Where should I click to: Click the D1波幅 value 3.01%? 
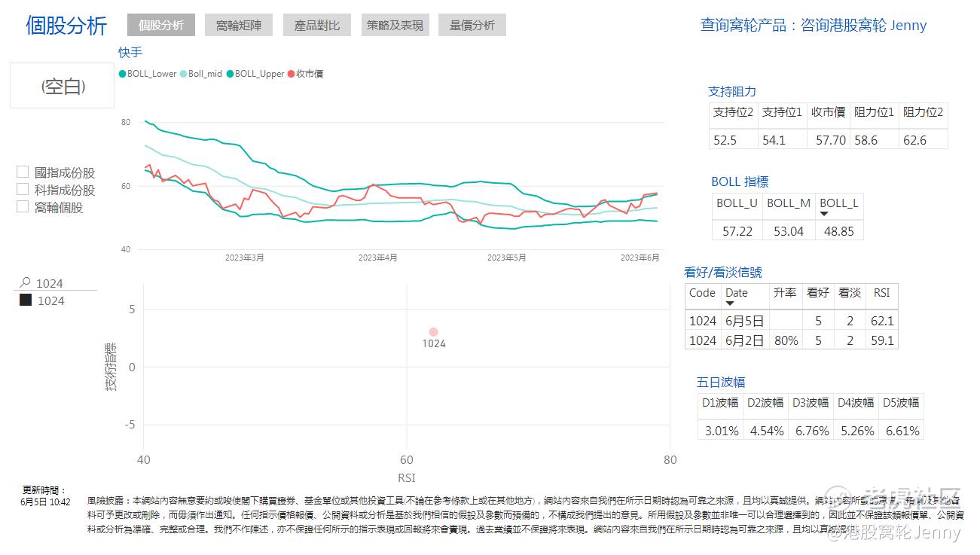(722, 431)
